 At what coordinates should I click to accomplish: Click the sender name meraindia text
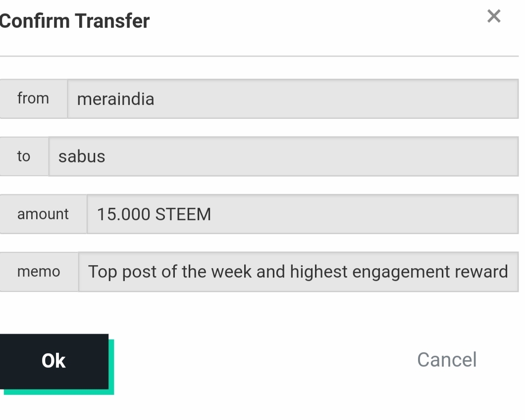point(115,99)
